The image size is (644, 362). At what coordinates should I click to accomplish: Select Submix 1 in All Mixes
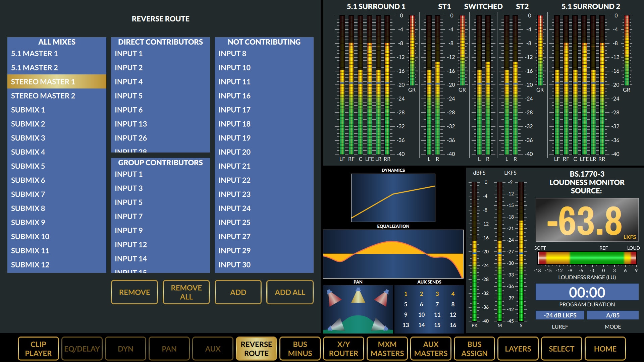(57, 110)
